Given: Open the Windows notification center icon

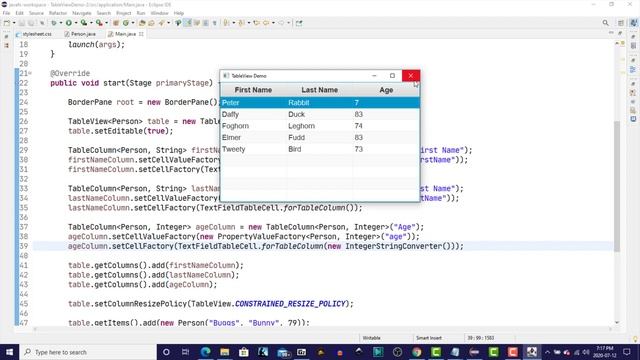Looking at the screenshot, I should point(627,352).
